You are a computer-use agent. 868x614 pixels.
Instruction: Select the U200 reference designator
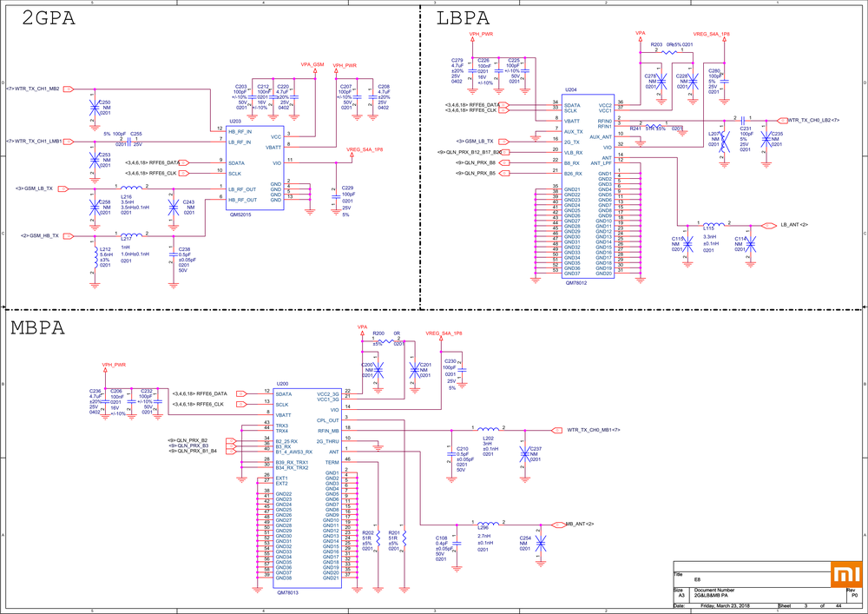[x=282, y=384]
